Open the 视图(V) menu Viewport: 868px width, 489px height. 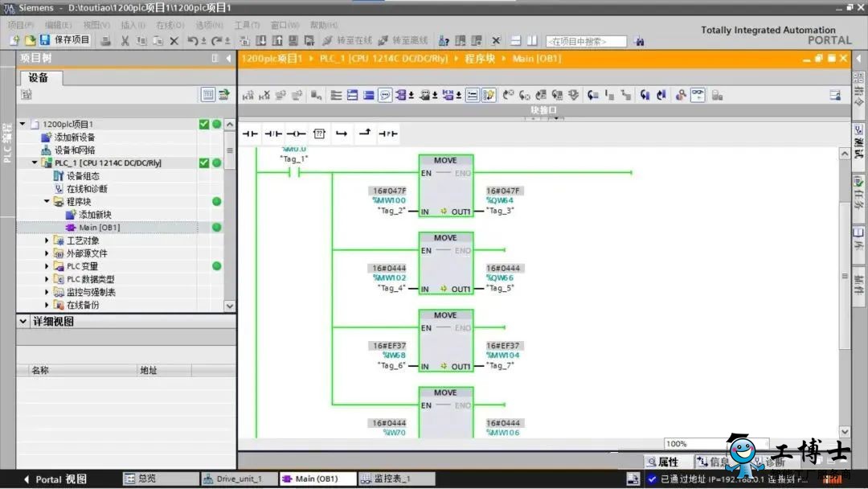pyautogui.click(x=96, y=25)
